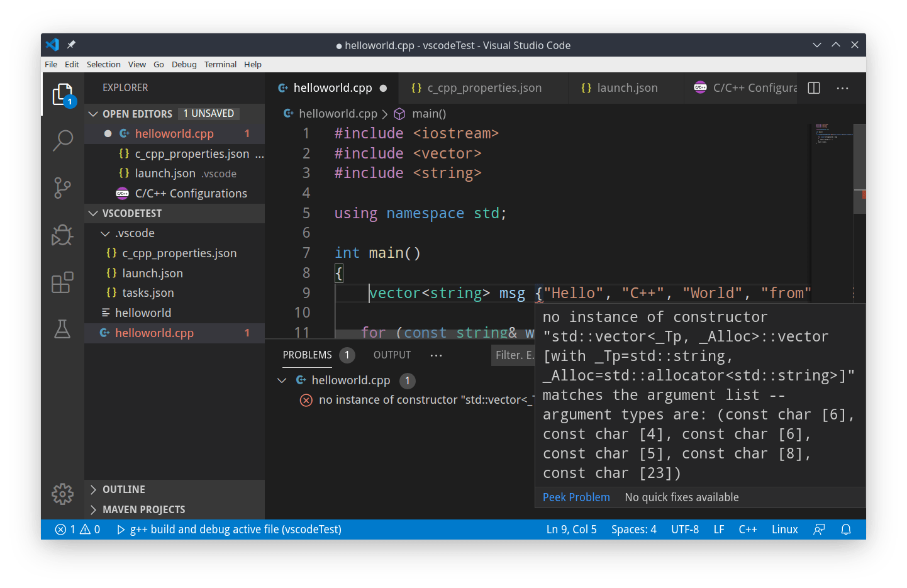Open the Explorer view in the activity bar
This screenshot has height=588, width=907.
62,94
